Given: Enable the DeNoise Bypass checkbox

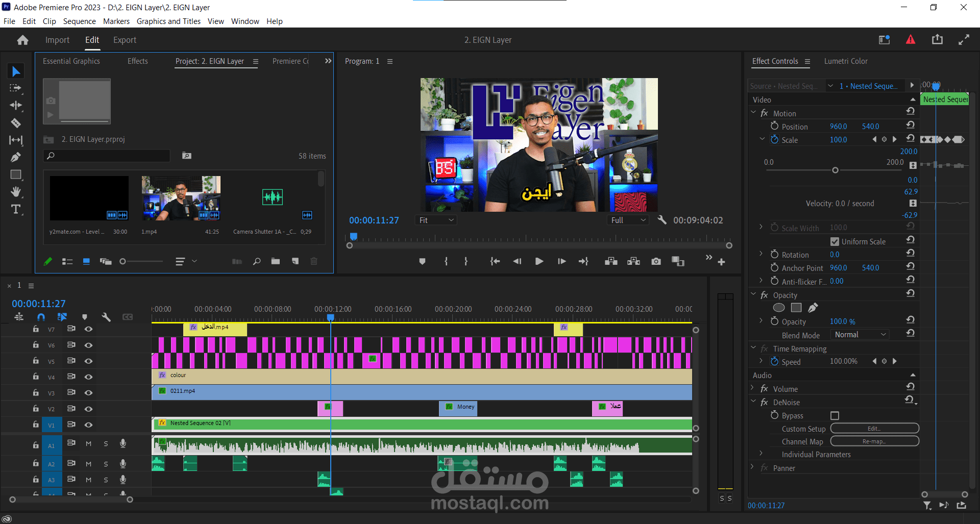Looking at the screenshot, I should pos(835,416).
